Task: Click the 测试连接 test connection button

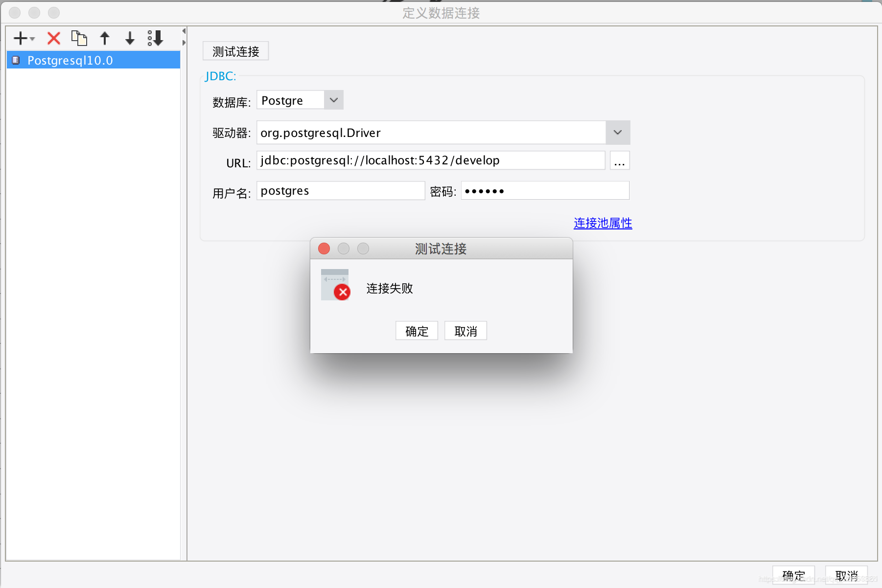Action: (x=235, y=51)
